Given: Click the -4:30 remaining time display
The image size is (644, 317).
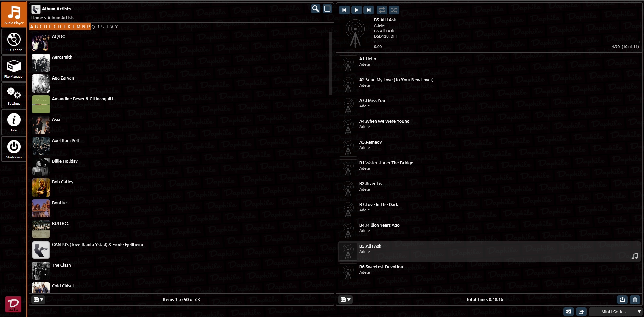Looking at the screenshot, I should [615, 47].
